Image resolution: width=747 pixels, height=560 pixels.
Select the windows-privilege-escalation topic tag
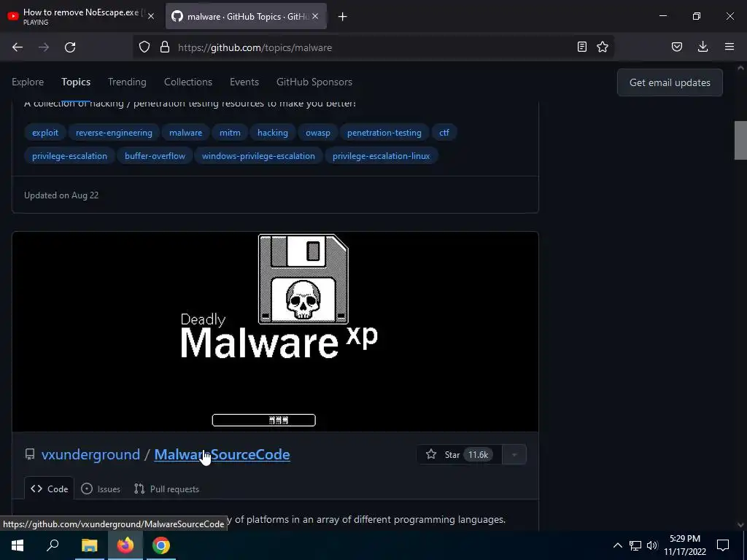click(x=258, y=156)
